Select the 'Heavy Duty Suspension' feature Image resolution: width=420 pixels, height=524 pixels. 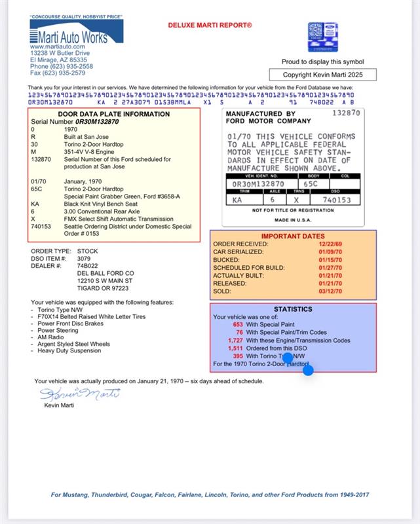[x=69, y=350]
